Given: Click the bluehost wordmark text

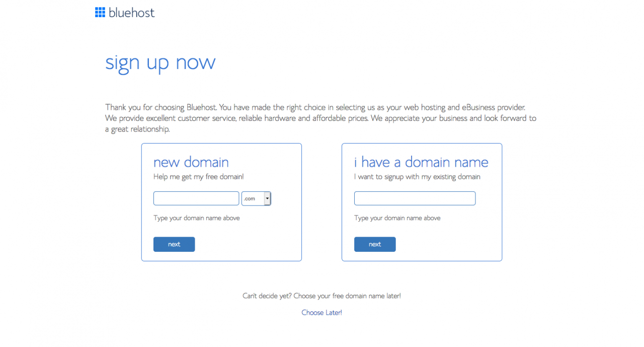Looking at the screenshot, I should [132, 13].
